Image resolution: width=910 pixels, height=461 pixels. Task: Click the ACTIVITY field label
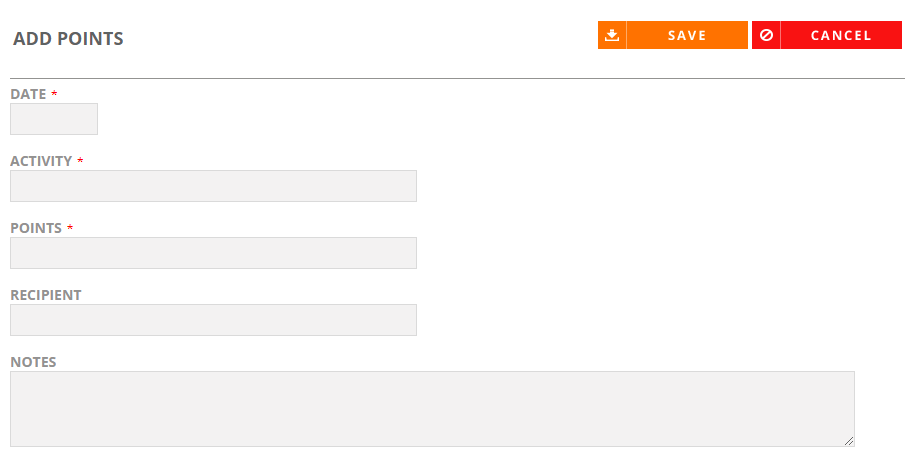tap(41, 161)
